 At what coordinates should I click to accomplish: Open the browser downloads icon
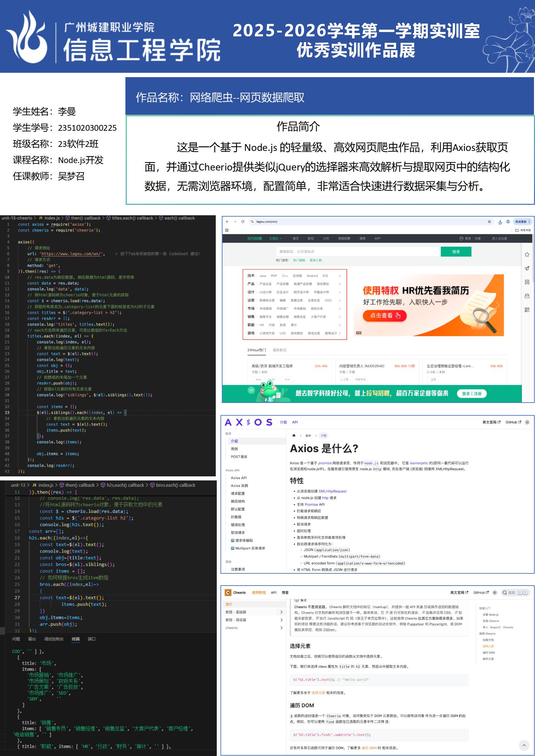(500, 222)
